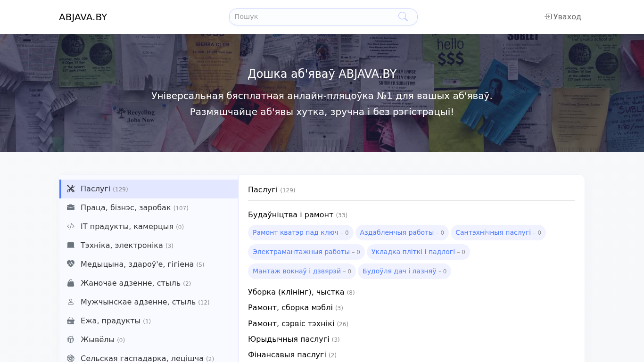Image resolution: width=644 pixels, height=362 pixels.
Task: Click Аздабленчыя работы tag
Action: (x=402, y=232)
